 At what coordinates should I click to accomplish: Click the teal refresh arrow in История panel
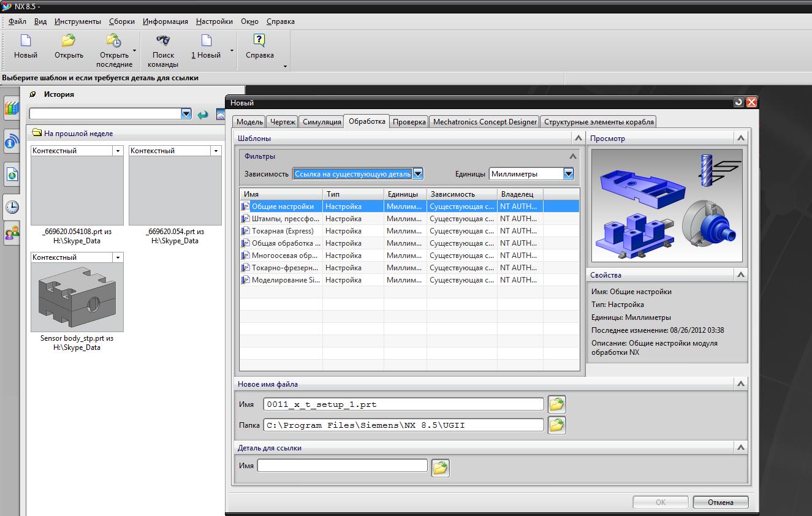[203, 114]
